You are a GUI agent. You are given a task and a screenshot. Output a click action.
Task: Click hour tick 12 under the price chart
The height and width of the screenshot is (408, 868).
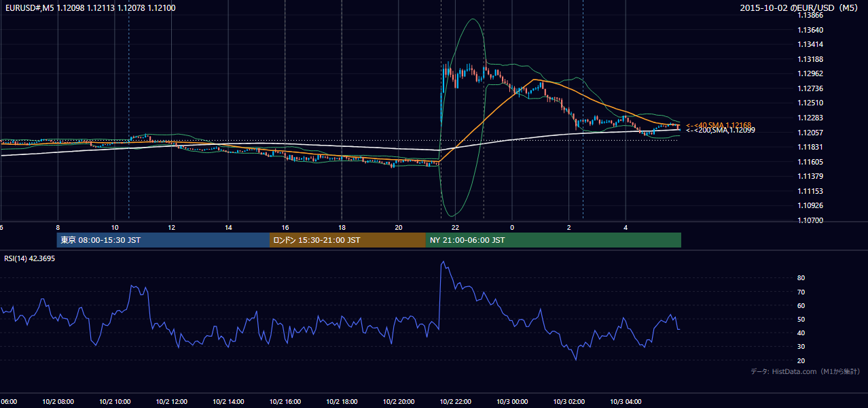[172, 227]
